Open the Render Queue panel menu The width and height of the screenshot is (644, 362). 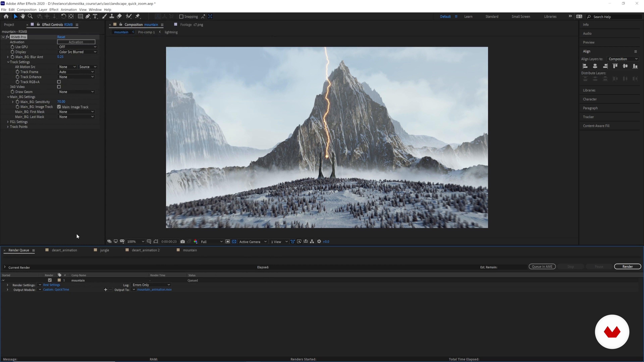pos(33,250)
